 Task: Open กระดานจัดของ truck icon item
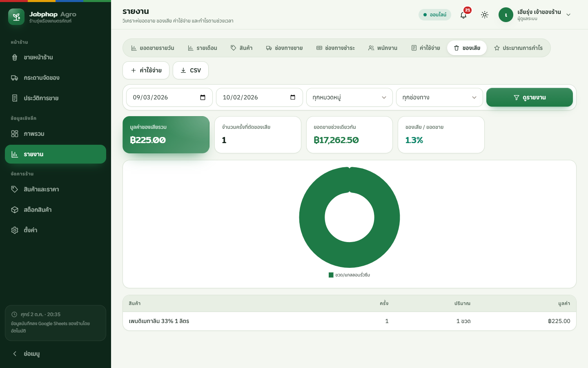click(56, 78)
